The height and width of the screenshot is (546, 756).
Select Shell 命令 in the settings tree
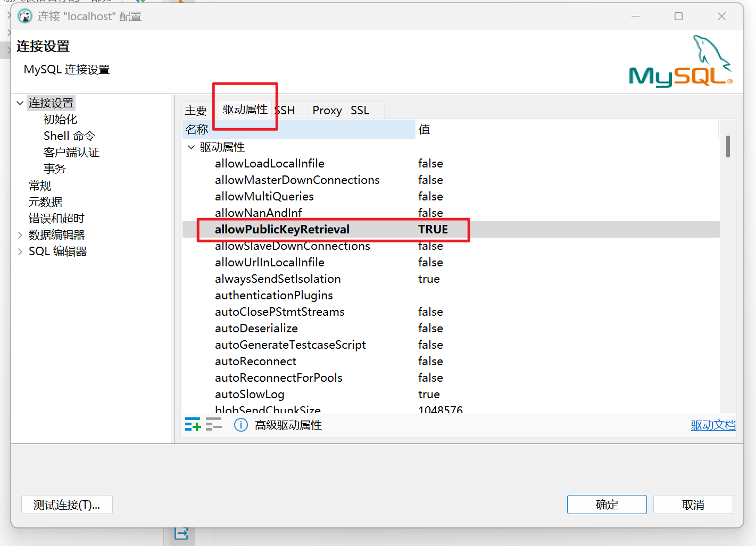pos(69,136)
